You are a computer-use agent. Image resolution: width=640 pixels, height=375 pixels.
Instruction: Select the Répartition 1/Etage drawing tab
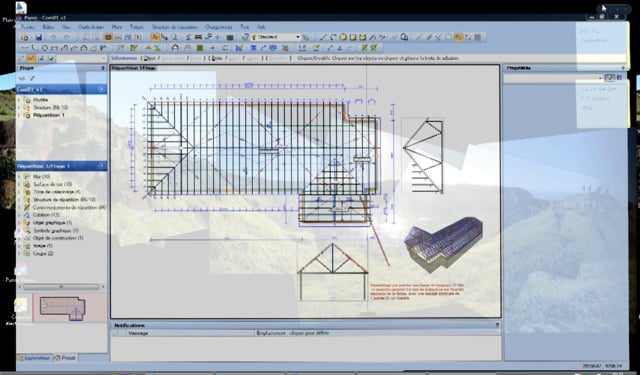133,68
